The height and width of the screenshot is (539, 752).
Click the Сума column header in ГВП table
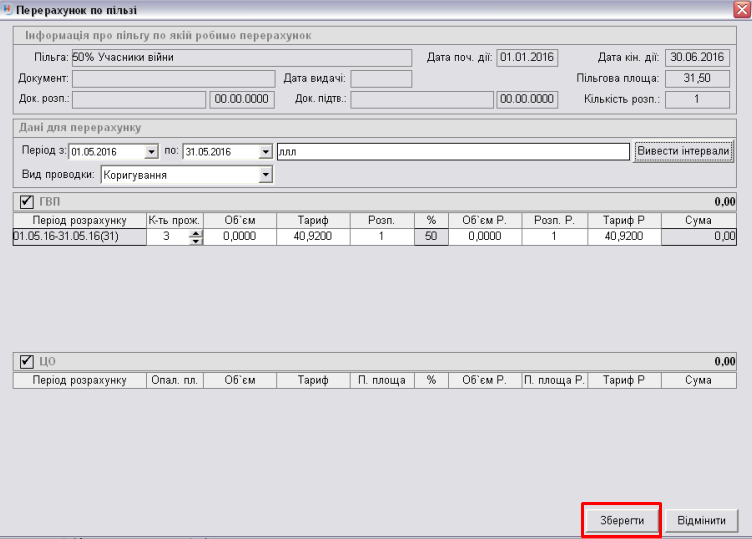pos(698,220)
